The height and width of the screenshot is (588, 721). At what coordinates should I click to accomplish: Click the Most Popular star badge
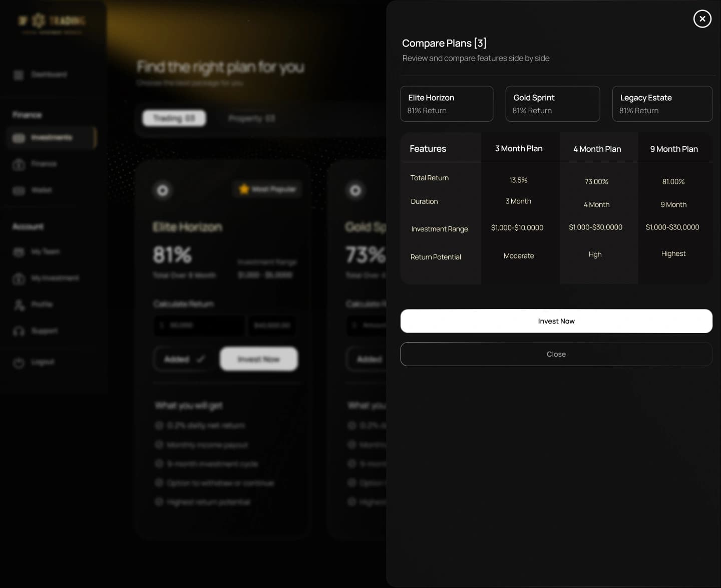(267, 189)
